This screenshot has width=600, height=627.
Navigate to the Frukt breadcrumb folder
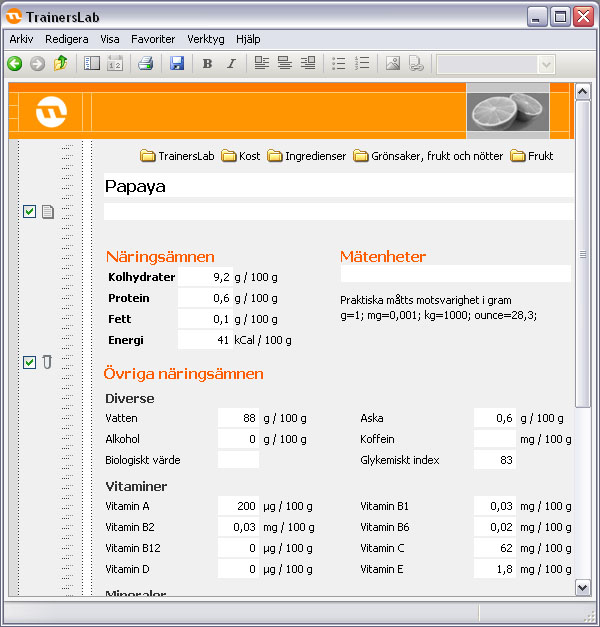point(532,156)
